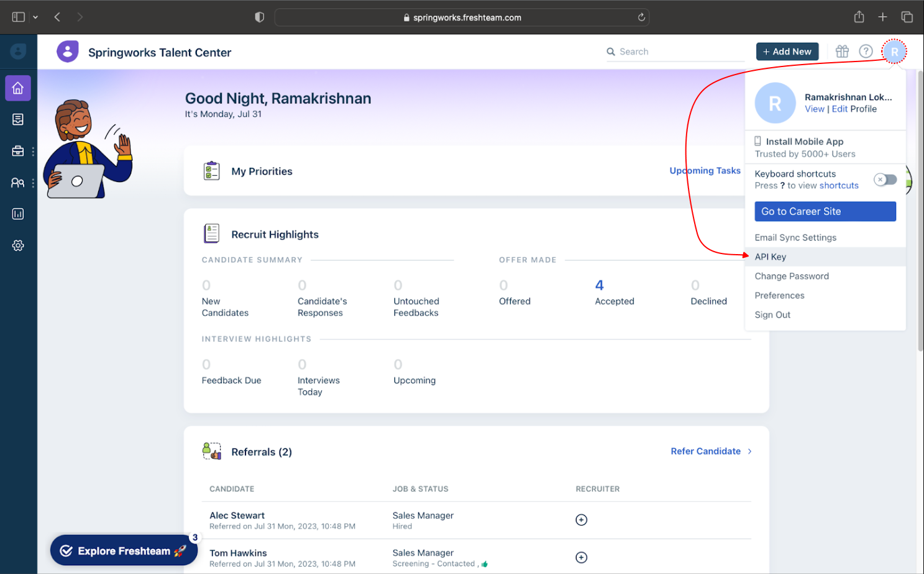
Task: Click plus icon in Tom Hawkins row
Action: pyautogui.click(x=581, y=557)
